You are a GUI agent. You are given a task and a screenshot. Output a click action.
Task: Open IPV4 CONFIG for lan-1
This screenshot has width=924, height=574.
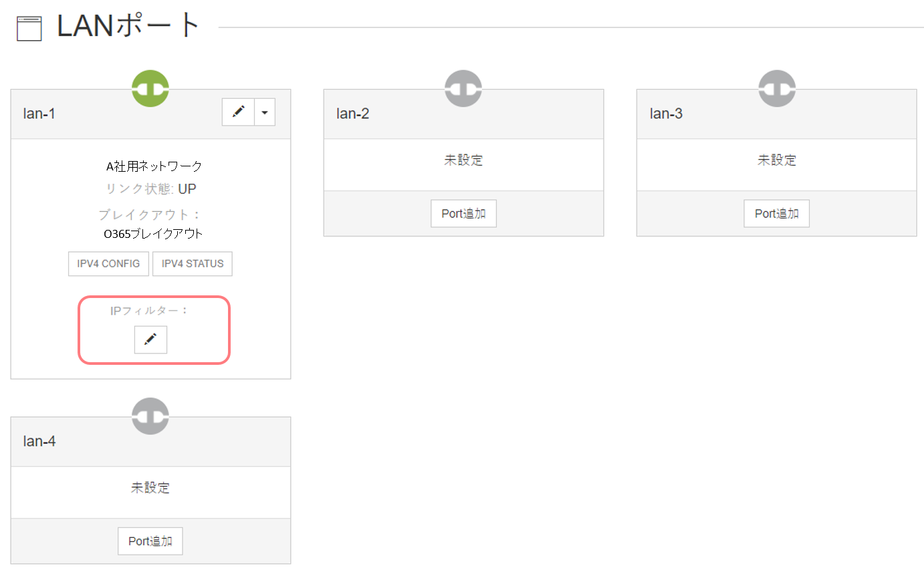pyautogui.click(x=108, y=263)
